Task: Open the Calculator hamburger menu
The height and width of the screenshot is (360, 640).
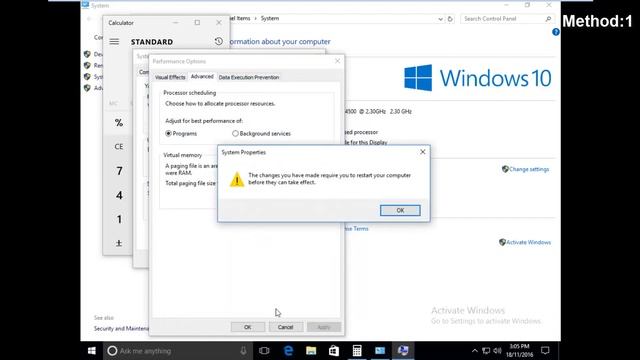Action: tap(114, 42)
